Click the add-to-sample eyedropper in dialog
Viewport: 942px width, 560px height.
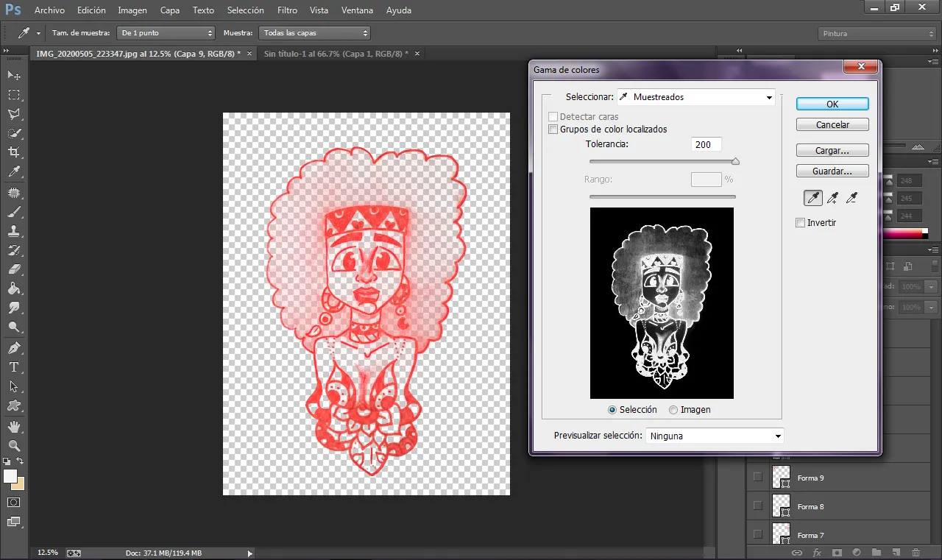point(832,197)
